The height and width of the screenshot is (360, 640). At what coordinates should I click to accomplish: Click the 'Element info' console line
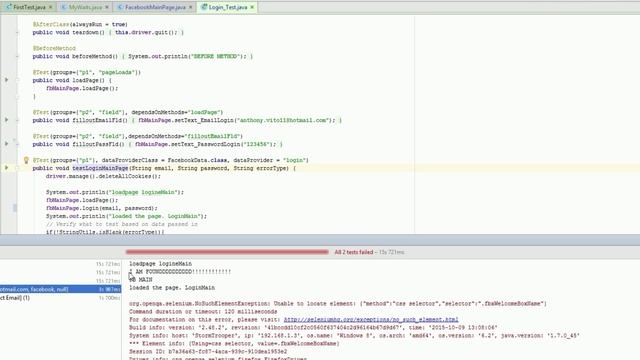point(234,344)
